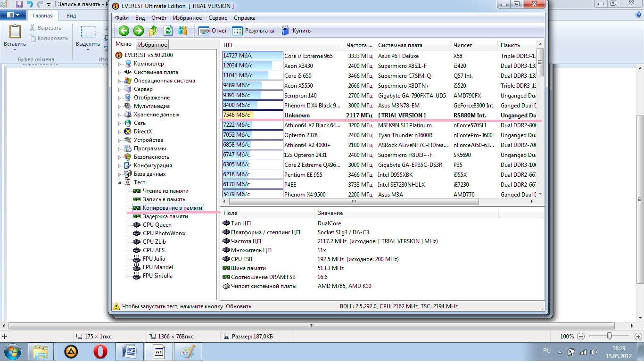The width and height of the screenshot is (644, 362).
Task: Click the FPU Julia benchmark icon
Action: 137,259
